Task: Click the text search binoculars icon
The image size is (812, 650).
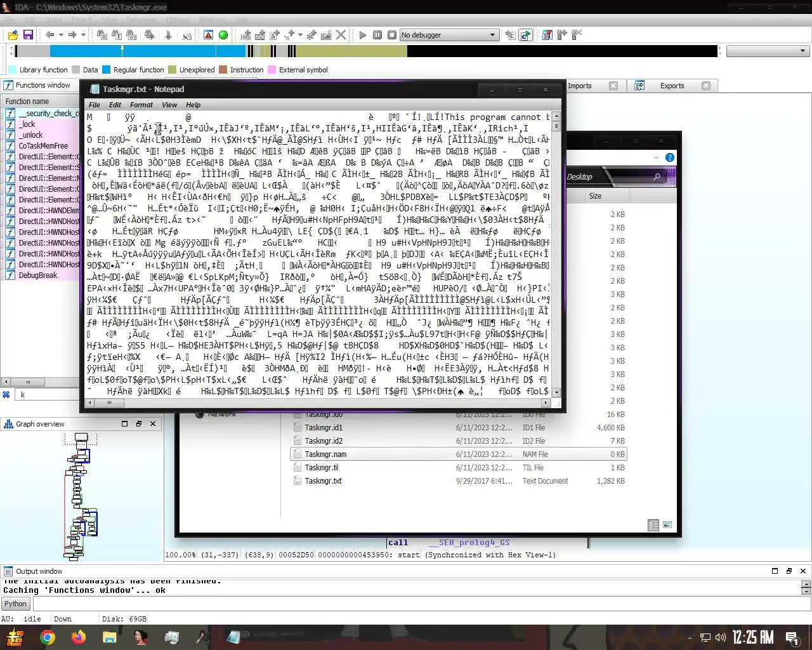Action: 116,35
